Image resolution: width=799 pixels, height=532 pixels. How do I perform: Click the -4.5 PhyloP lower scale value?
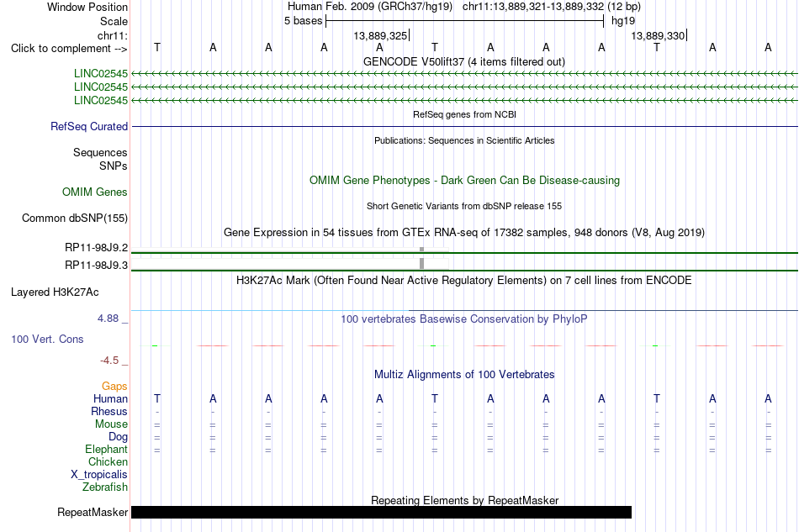pos(109,361)
